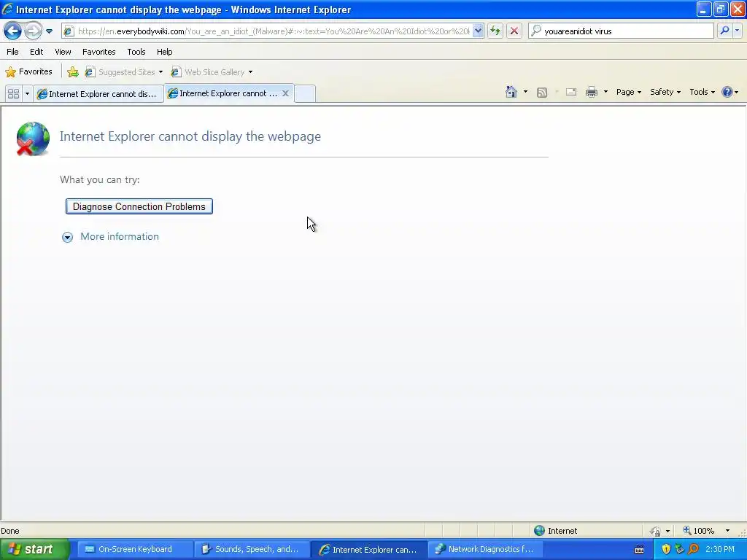This screenshot has width=747, height=560.
Task: Click the 2:30 PM clock
Action: tap(720, 549)
